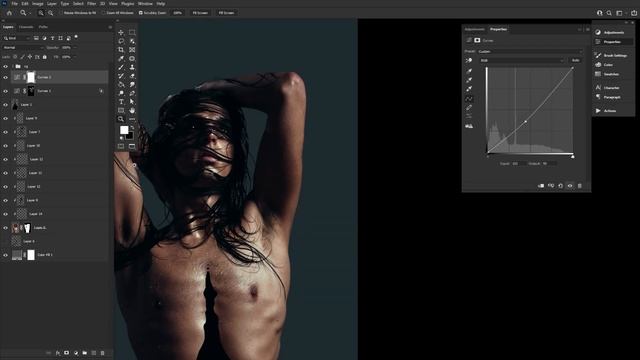
Task: Open search icon at top right
Action: [609, 13]
